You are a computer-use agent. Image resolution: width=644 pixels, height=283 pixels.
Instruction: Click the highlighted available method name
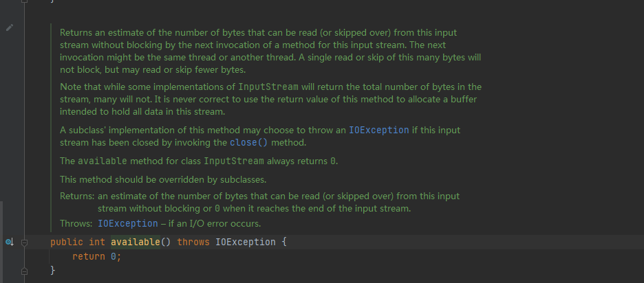point(135,242)
